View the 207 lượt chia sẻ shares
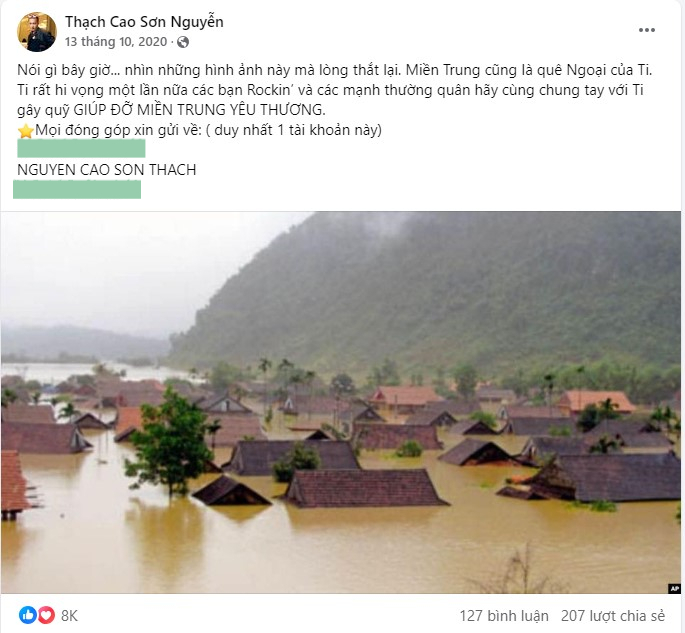Image resolution: width=685 pixels, height=633 pixels. [x=613, y=614]
